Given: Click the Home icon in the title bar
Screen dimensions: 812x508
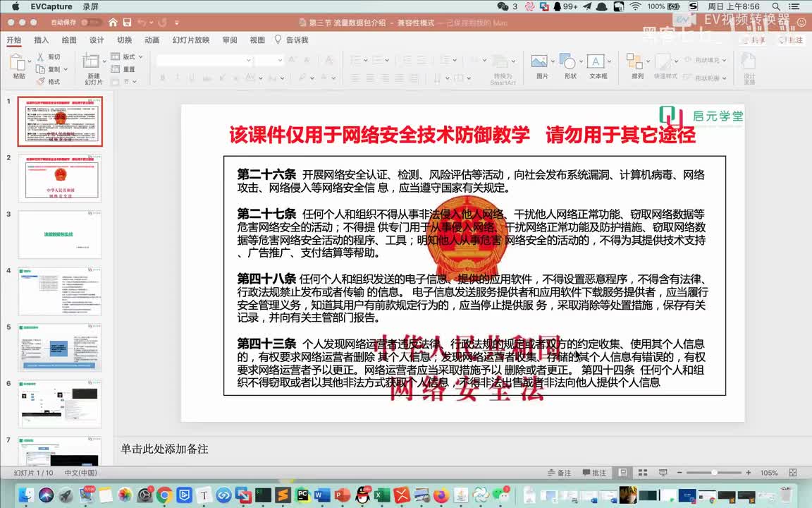Looking at the screenshot, I should 113,23.
